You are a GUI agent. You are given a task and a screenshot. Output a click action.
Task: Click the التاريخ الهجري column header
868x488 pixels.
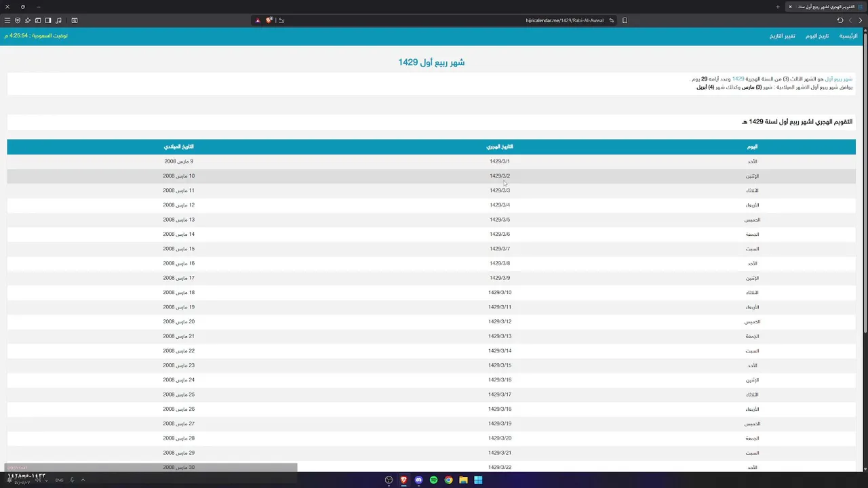500,146
